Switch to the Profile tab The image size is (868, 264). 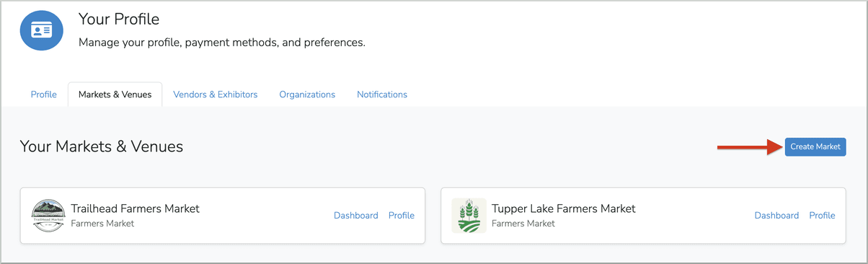[43, 94]
